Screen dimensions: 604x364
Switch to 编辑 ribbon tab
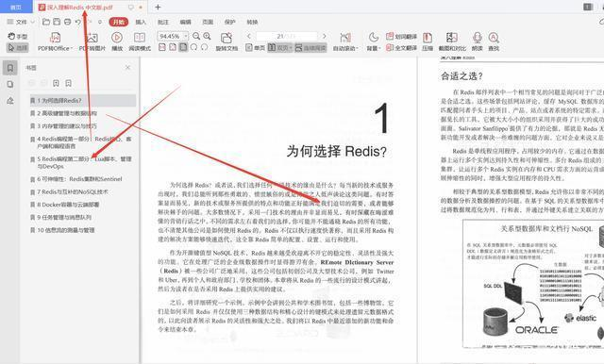185,22
